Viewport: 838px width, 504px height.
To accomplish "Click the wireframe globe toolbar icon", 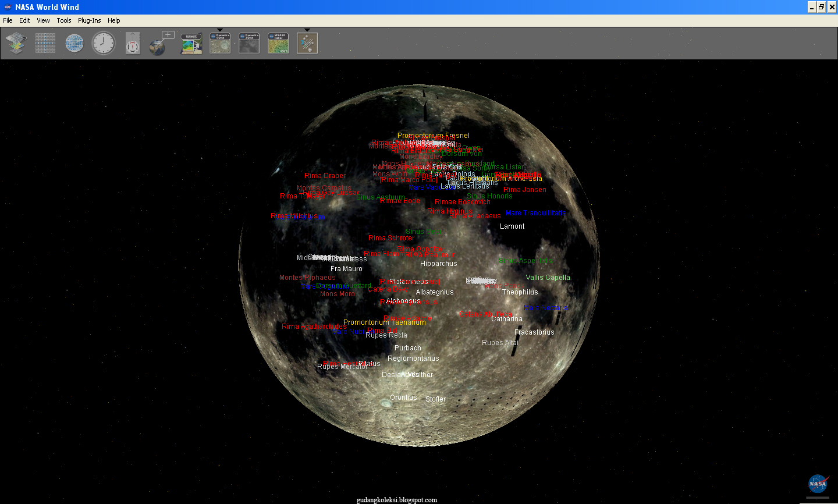I will point(74,44).
